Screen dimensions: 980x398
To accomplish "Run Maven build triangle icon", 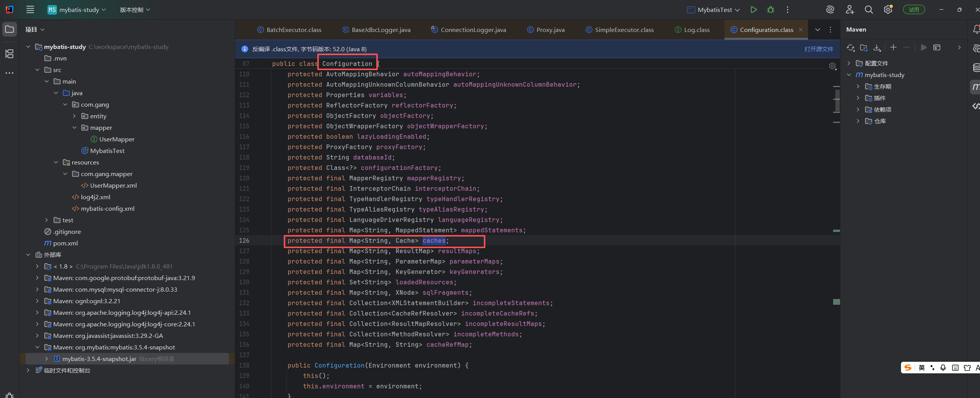I will tap(924, 47).
